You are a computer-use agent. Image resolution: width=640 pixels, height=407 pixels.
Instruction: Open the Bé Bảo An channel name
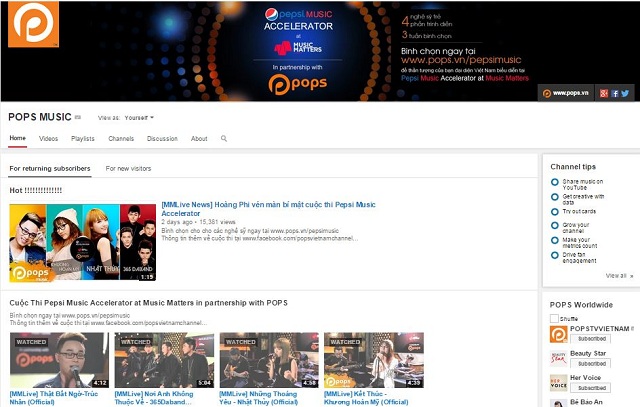586,402
